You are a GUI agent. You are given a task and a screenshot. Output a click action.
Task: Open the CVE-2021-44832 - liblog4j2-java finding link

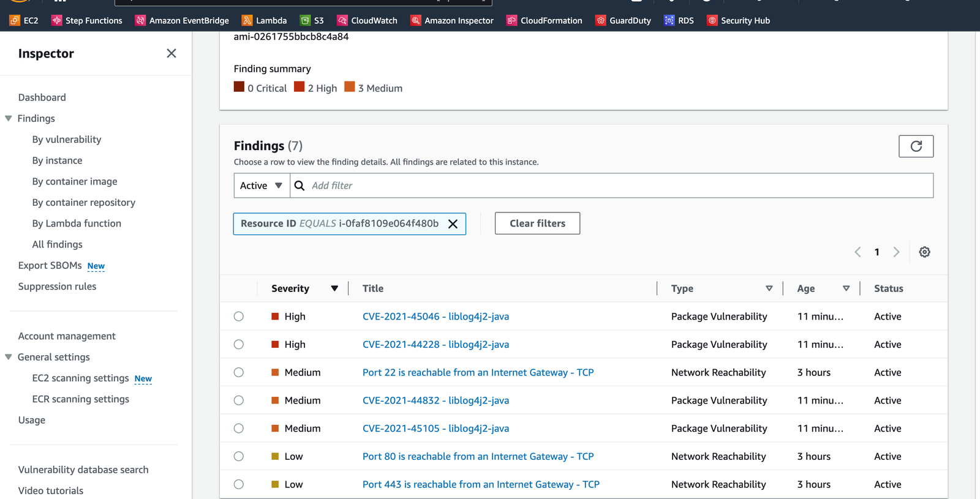pyautogui.click(x=435, y=400)
